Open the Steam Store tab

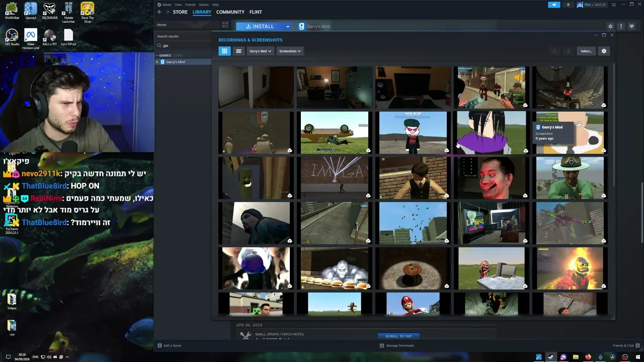tap(180, 12)
